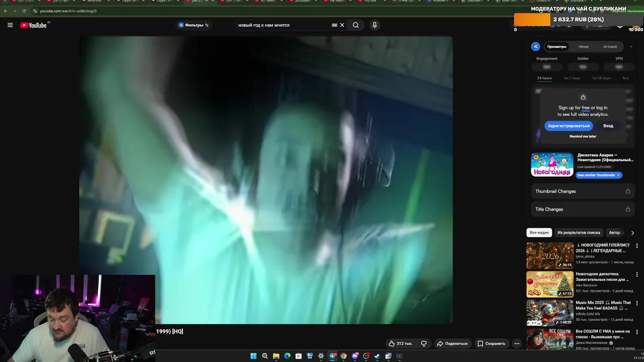Open Microsoft Store from the taskbar
Image resolution: width=644 pixels, height=362 pixels.
[298, 356]
